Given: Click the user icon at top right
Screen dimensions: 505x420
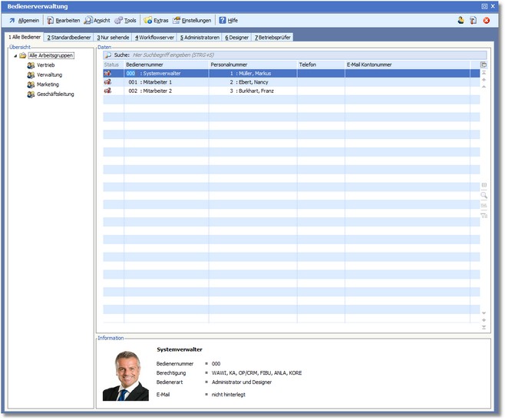Looking at the screenshot, I should coord(461,21).
